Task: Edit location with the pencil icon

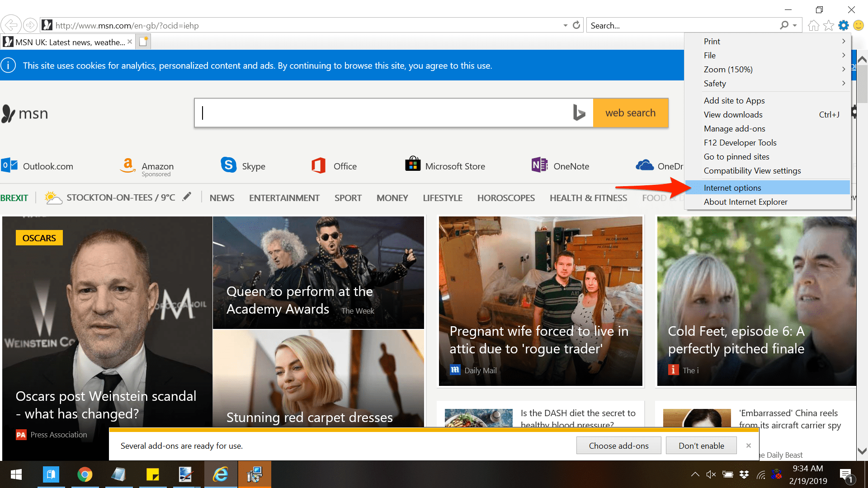Action: (187, 197)
